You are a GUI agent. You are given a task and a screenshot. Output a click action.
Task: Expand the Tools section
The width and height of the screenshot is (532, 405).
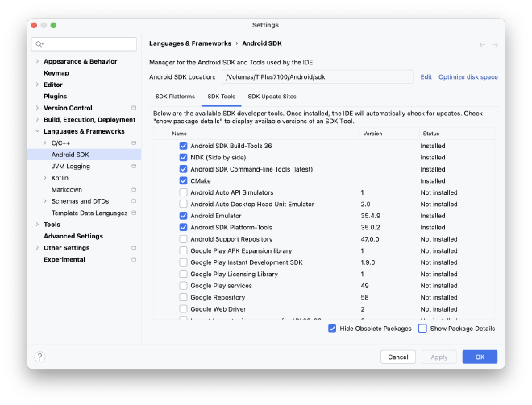pyautogui.click(x=37, y=225)
